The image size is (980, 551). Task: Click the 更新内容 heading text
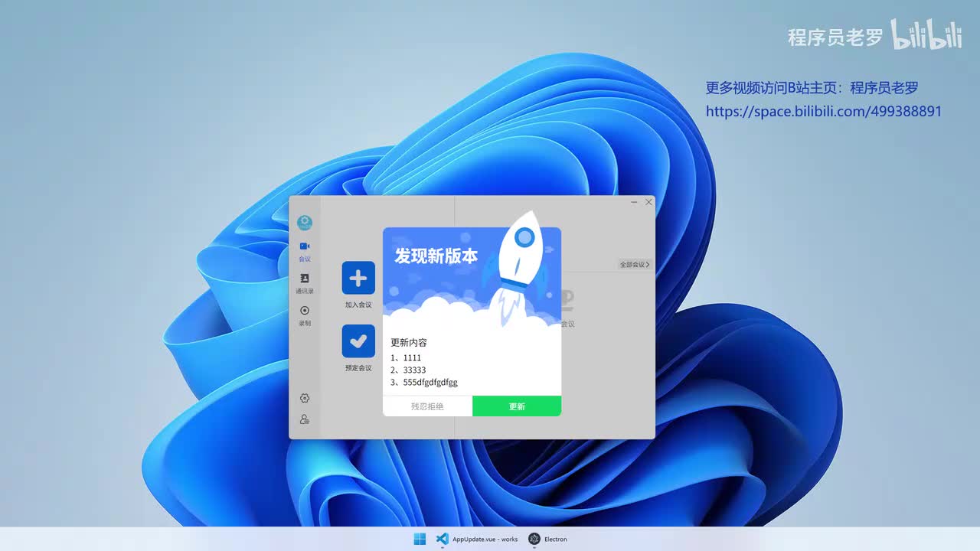point(409,342)
